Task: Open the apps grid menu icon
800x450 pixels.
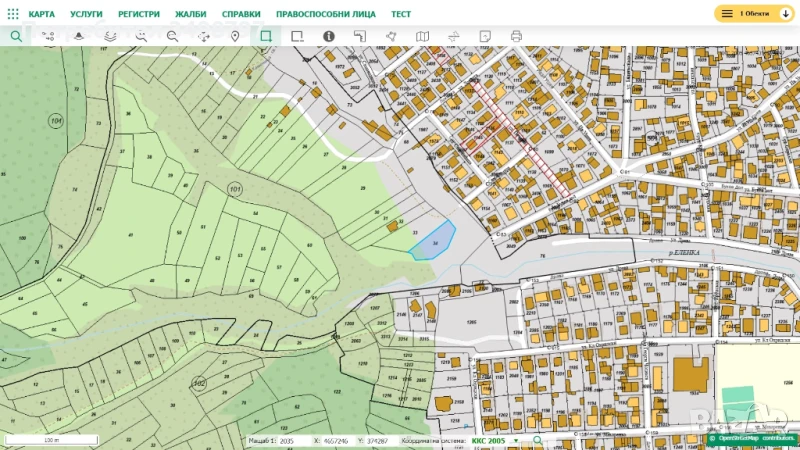Action: click(x=13, y=14)
